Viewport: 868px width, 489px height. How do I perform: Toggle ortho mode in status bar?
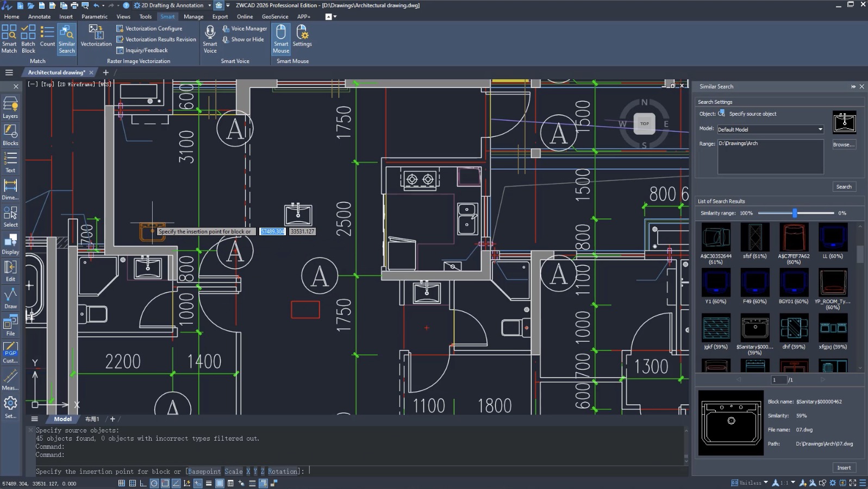coord(143,483)
